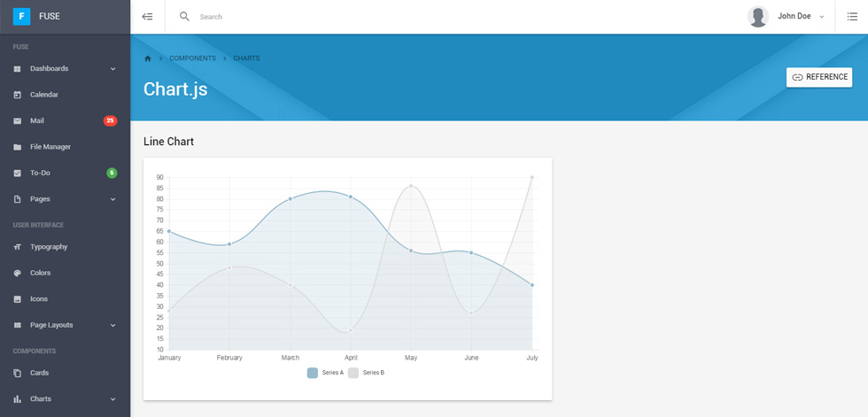Click the Calendar icon in the sidebar
This screenshot has height=417, width=868.
[x=17, y=95]
